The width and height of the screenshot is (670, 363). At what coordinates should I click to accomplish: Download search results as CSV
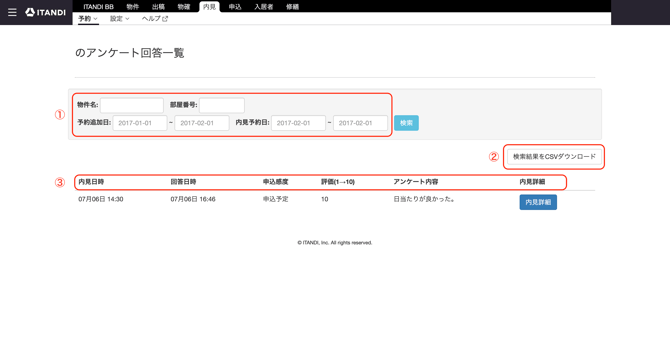[554, 157]
